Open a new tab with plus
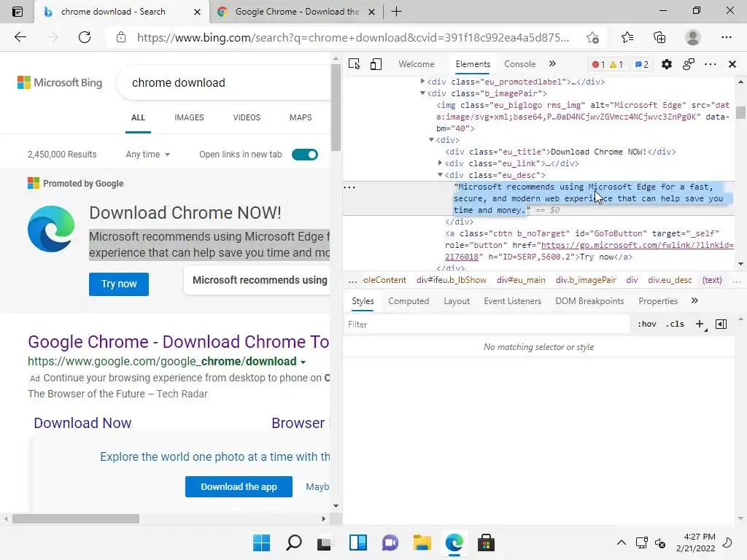 pos(396,12)
